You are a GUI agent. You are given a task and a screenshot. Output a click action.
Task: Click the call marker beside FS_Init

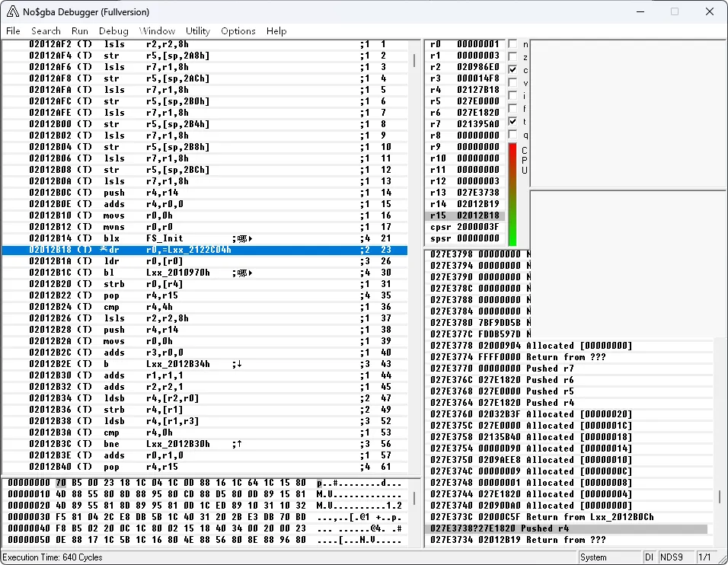click(x=244, y=239)
